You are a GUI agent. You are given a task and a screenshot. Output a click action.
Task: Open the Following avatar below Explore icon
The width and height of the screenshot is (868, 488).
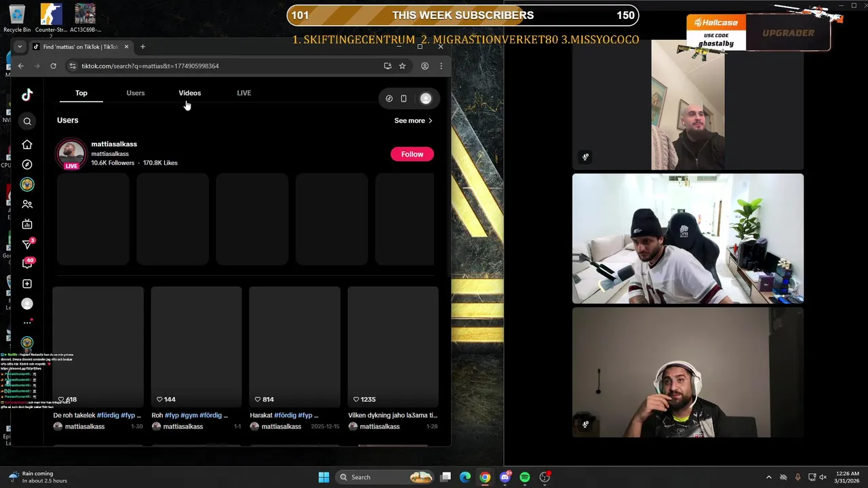[x=27, y=184]
